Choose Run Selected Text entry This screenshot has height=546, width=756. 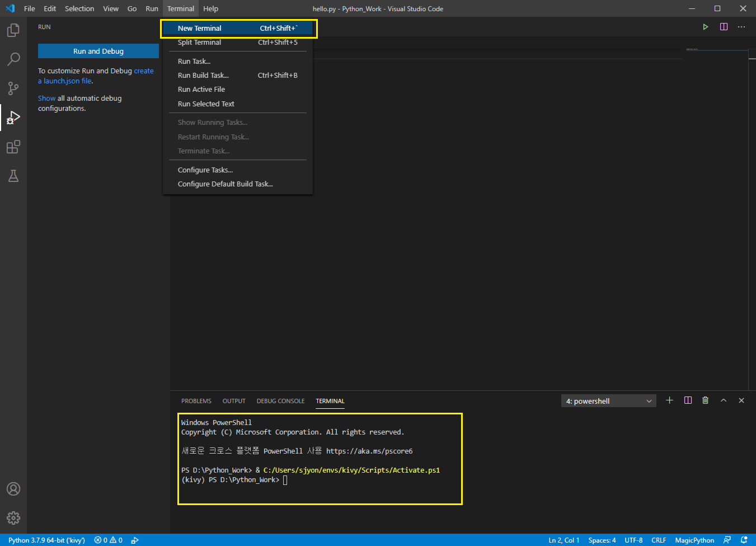point(237,104)
